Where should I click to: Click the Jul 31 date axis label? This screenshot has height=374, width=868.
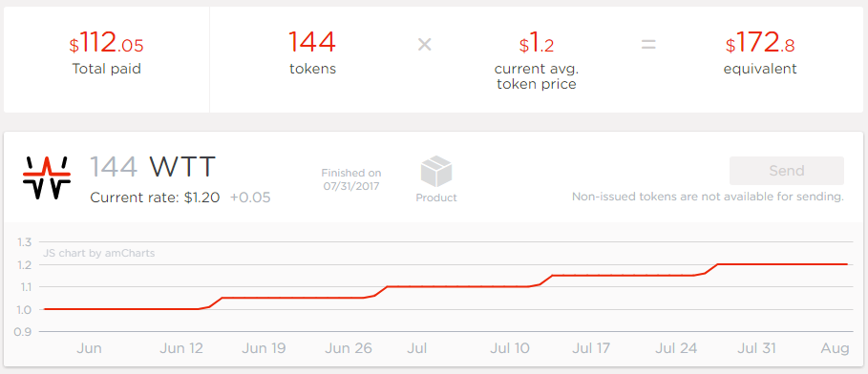[x=755, y=348]
